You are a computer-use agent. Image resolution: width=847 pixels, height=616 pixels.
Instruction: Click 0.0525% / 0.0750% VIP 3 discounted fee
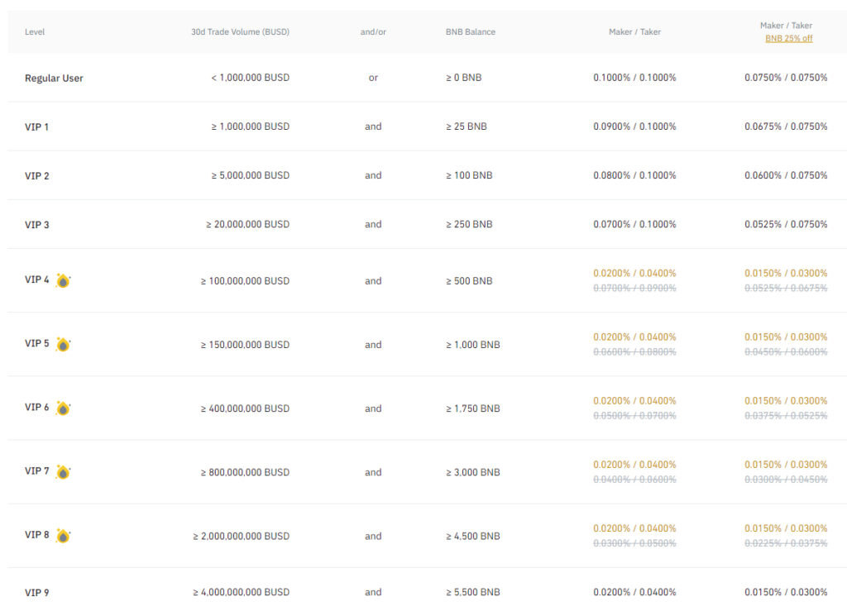786,224
